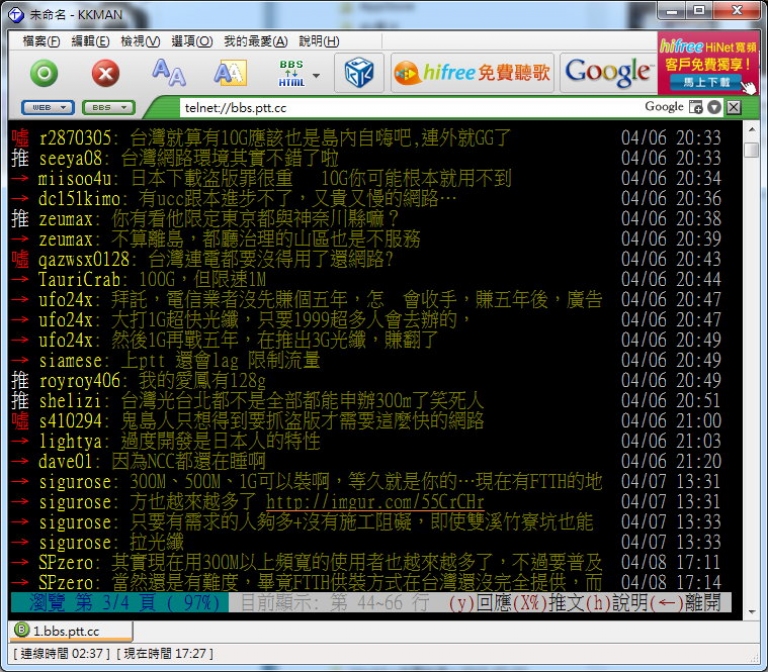Screen dimensions: 768x672
Task: Click the siamese comment line
Action: pyautogui.click(x=366, y=360)
